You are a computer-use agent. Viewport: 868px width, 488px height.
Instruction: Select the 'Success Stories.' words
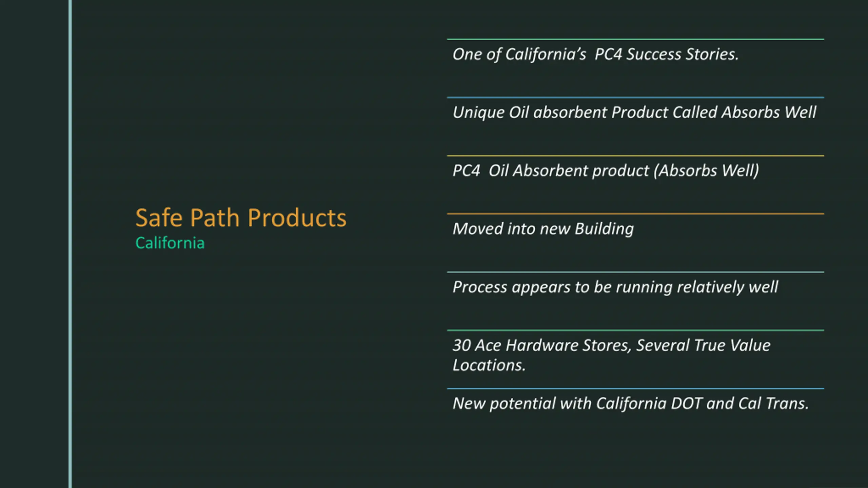point(682,54)
